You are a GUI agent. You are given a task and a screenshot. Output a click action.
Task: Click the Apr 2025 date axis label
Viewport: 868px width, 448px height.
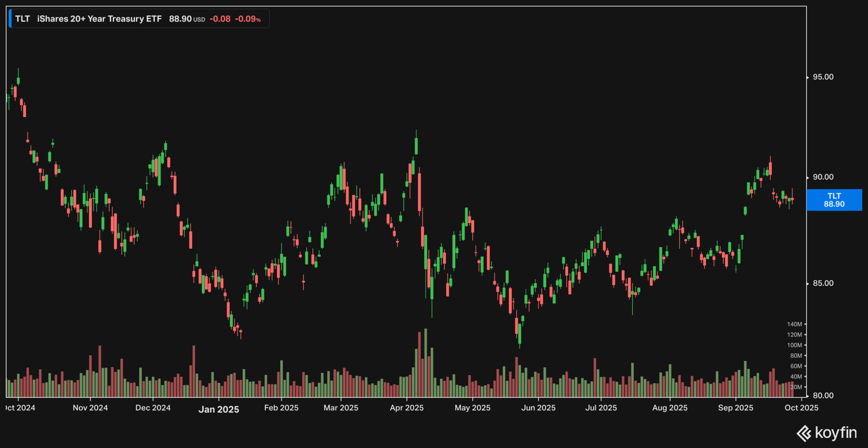tap(407, 408)
